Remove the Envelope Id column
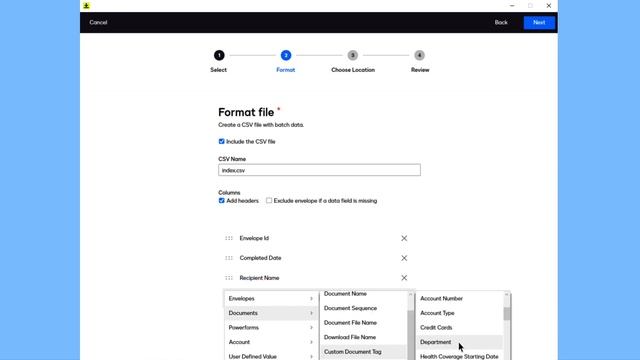This screenshot has width=640, height=360. (404, 238)
